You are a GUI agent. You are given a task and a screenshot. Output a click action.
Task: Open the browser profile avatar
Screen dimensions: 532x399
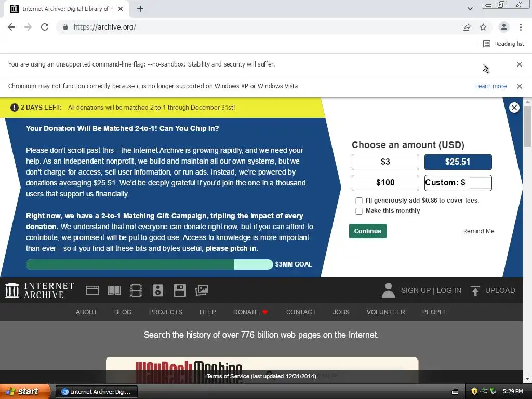[x=504, y=27]
